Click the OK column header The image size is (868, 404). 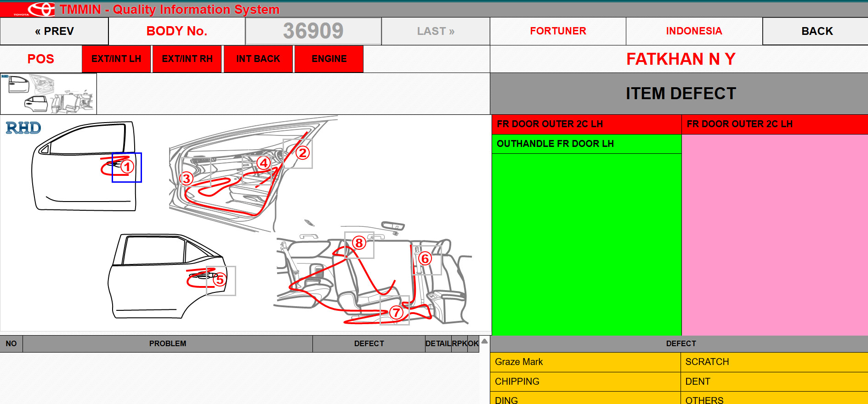click(473, 343)
